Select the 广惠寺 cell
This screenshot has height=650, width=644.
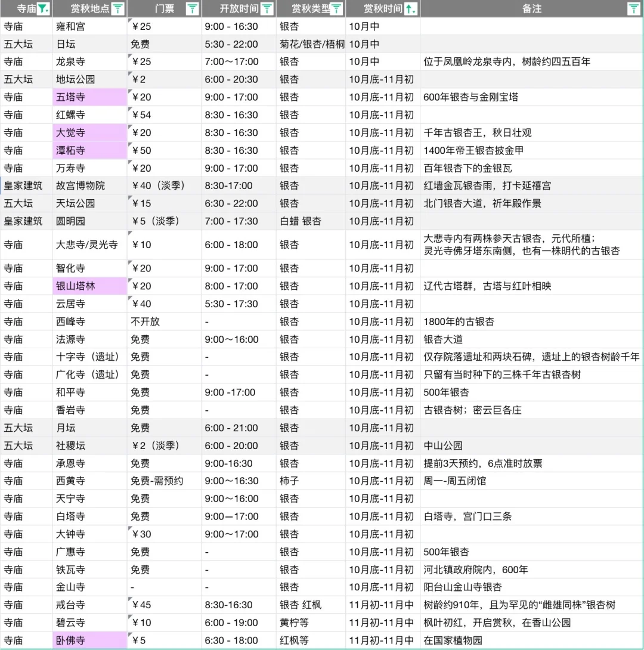(89, 552)
